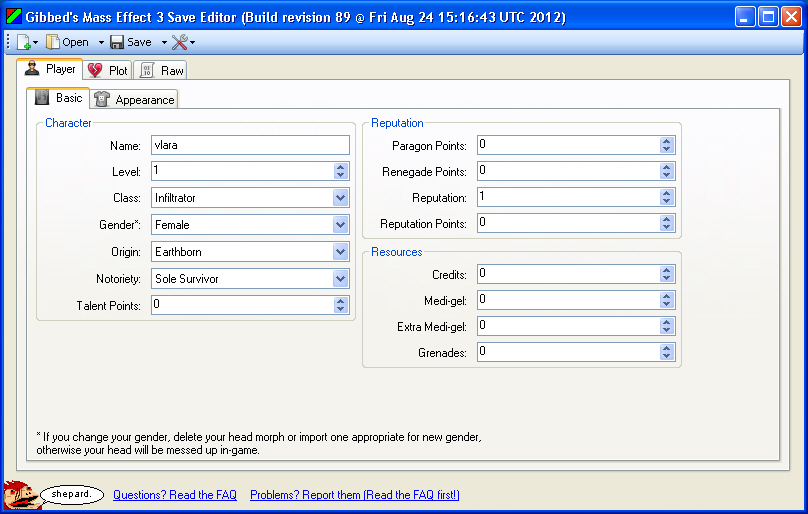Click the Open button in toolbar

[68, 42]
